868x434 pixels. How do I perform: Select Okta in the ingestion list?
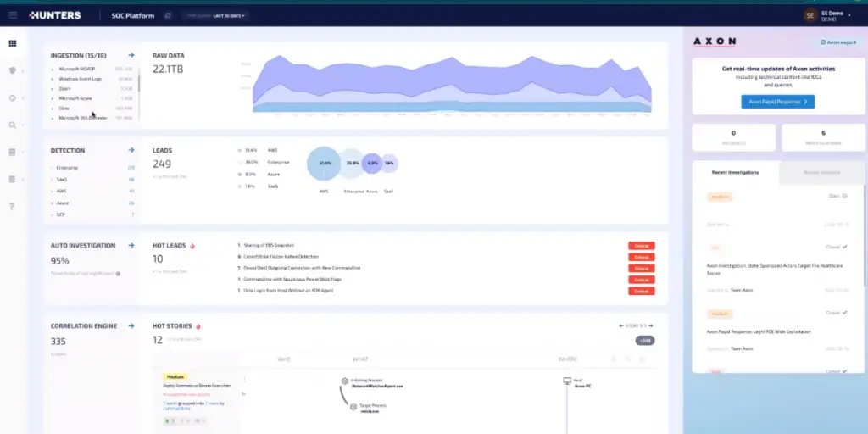tap(92, 108)
